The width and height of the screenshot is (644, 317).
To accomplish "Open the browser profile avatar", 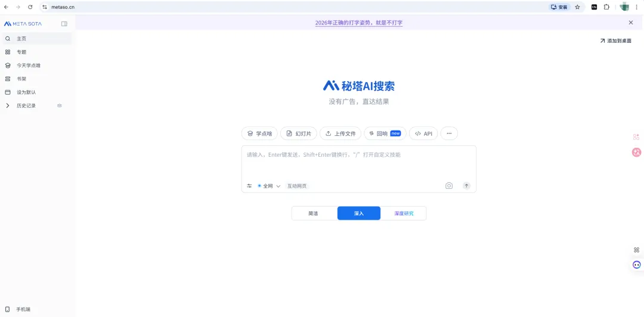I will tap(624, 7).
